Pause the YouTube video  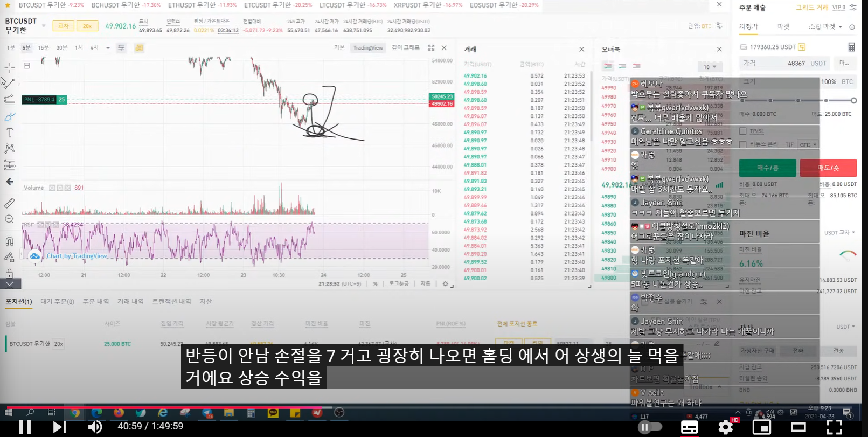[25, 427]
